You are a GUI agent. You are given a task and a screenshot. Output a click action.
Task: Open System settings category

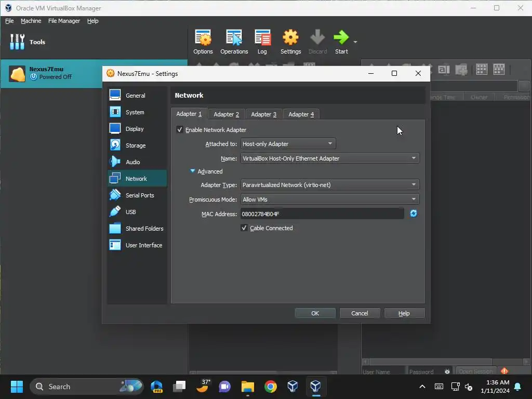click(x=137, y=112)
